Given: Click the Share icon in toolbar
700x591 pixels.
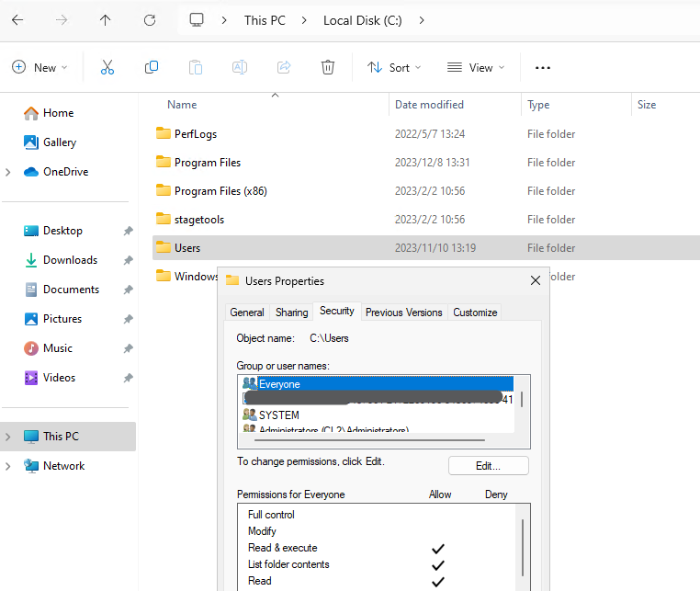Looking at the screenshot, I should point(284,67).
